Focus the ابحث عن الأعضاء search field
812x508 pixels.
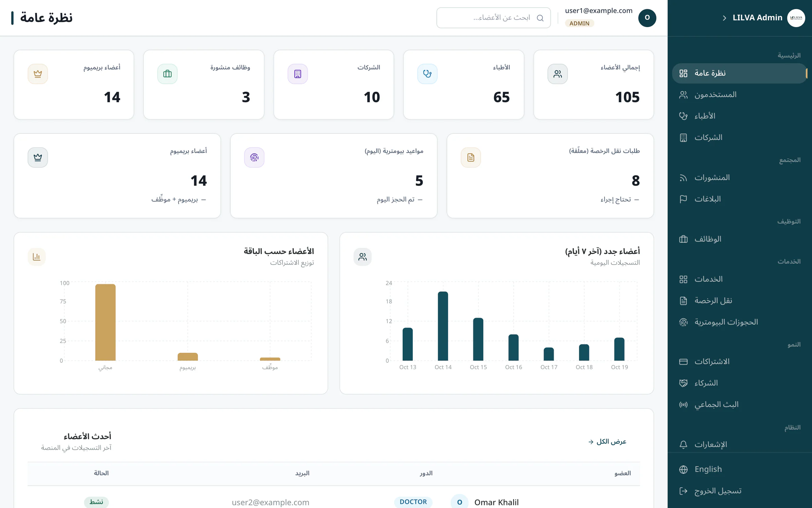tap(493, 18)
